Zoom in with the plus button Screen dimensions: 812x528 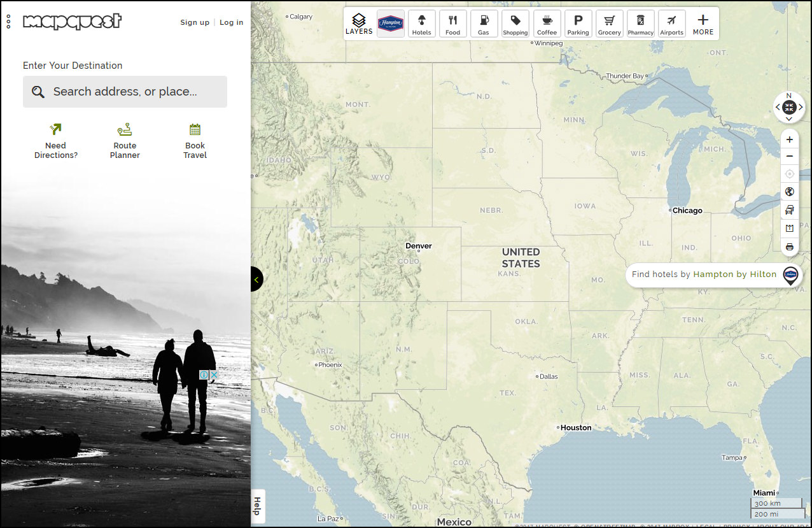tap(790, 139)
